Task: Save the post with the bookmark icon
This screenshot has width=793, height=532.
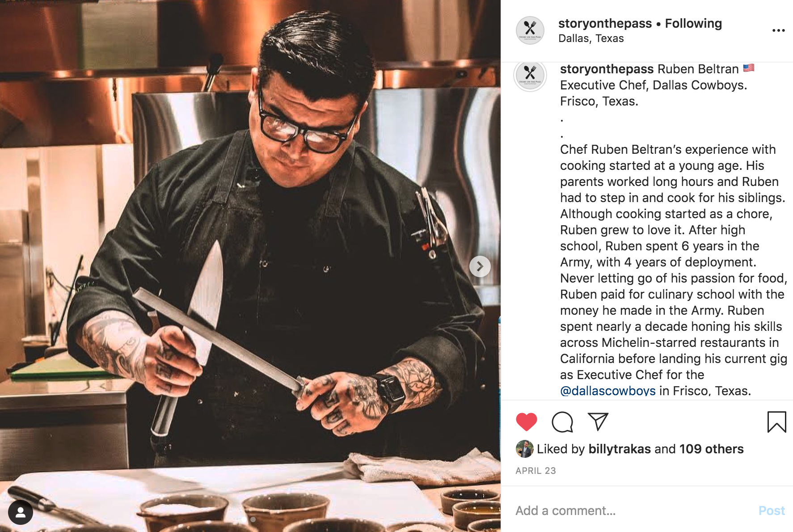Action: tap(776, 422)
